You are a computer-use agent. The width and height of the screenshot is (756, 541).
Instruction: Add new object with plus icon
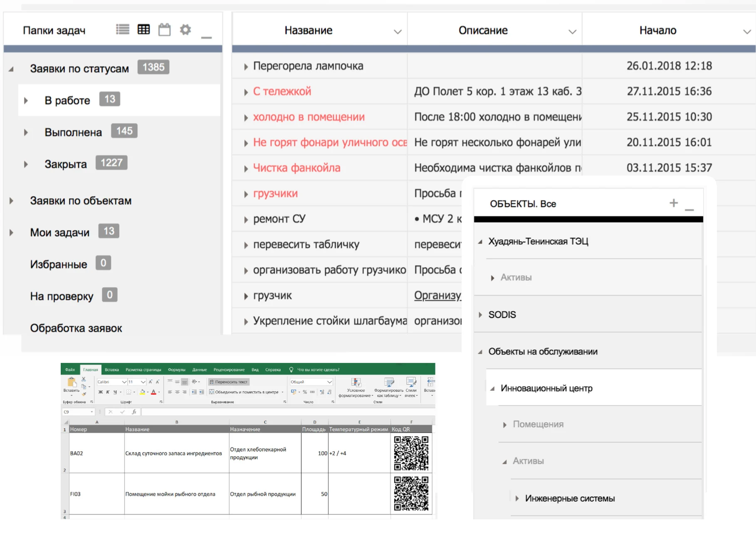[674, 203]
